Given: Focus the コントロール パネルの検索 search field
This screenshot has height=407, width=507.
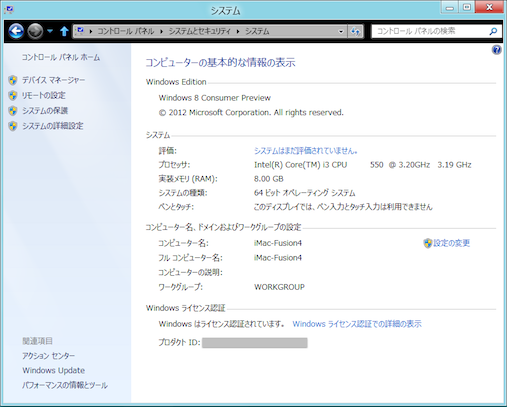Looking at the screenshot, I should coord(430,31).
